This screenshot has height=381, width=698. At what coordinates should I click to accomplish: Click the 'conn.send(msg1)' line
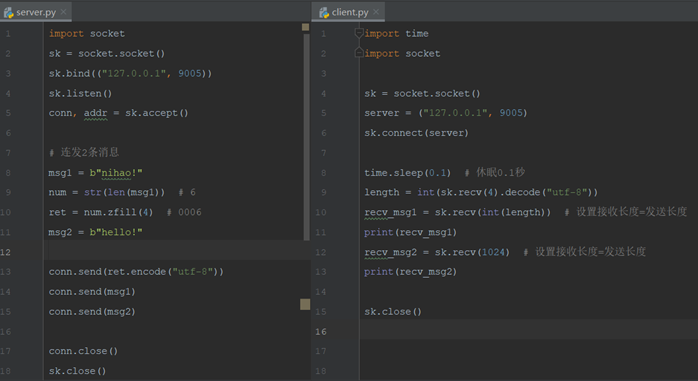(x=92, y=292)
